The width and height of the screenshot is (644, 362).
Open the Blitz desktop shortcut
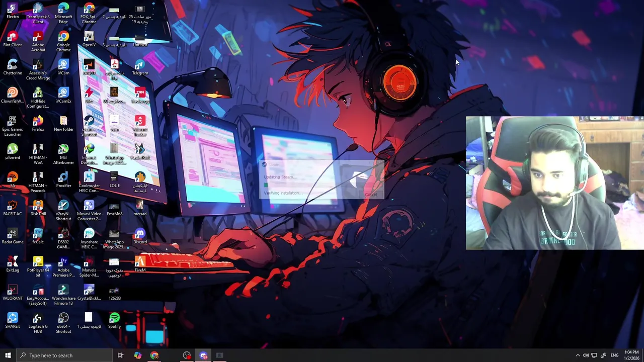point(89,96)
